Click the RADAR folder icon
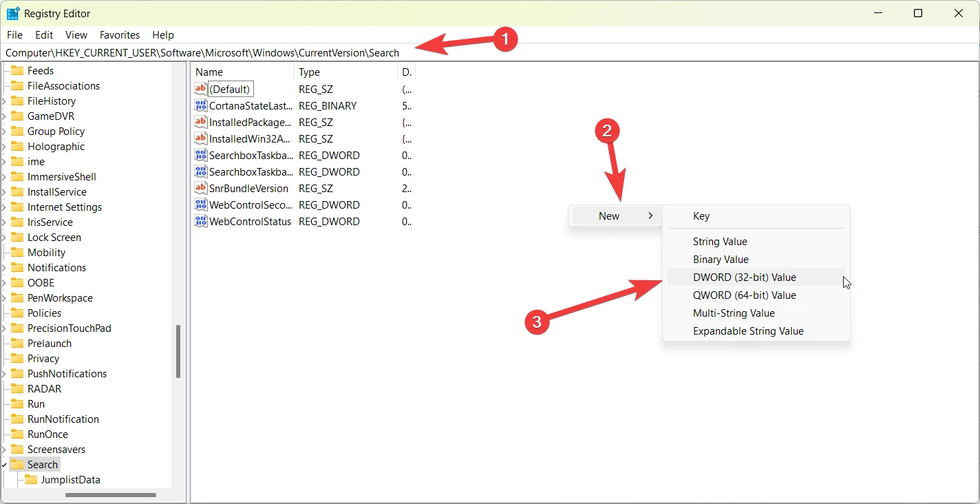The height and width of the screenshot is (504, 980). tap(17, 388)
